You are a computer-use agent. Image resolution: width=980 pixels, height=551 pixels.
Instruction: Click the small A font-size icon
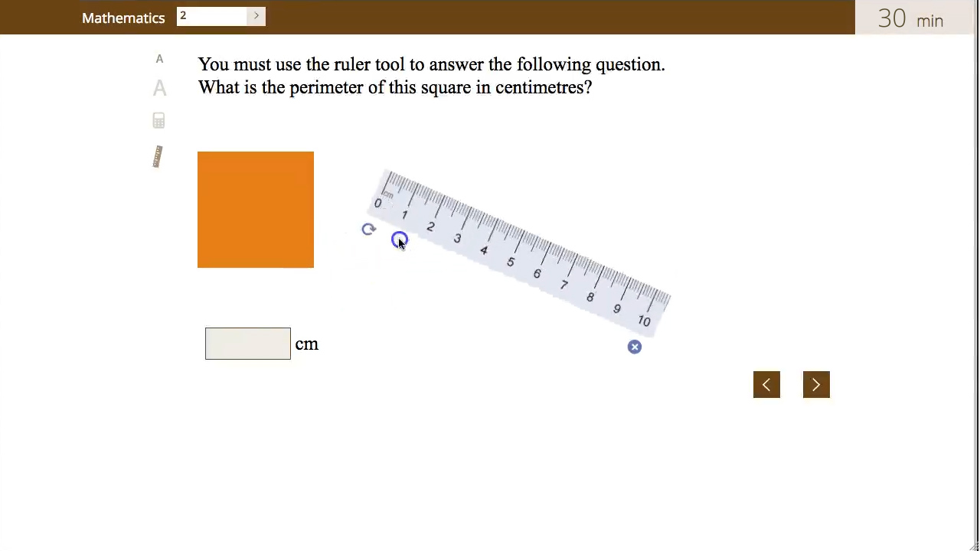[159, 59]
